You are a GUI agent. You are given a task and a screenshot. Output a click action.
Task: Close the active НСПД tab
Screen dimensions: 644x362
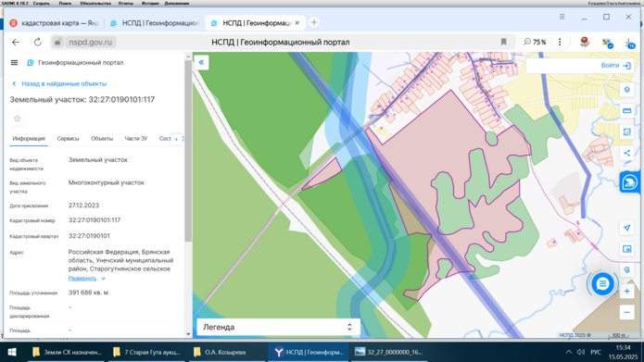click(x=297, y=23)
